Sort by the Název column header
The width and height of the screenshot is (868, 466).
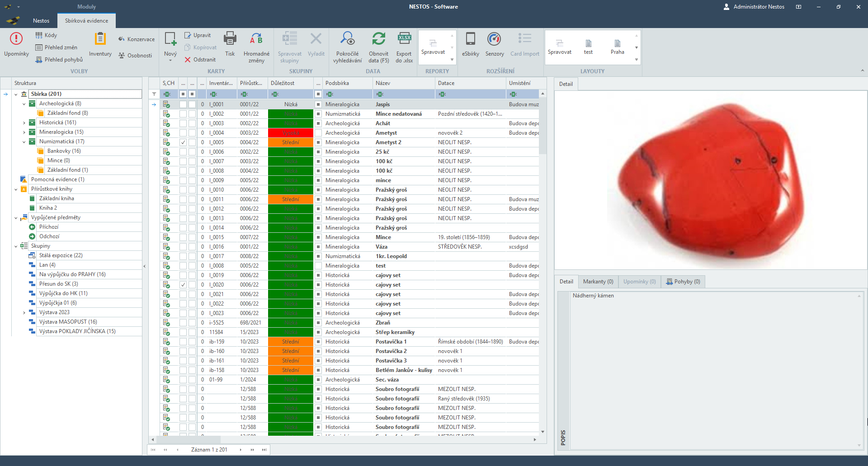coord(404,83)
